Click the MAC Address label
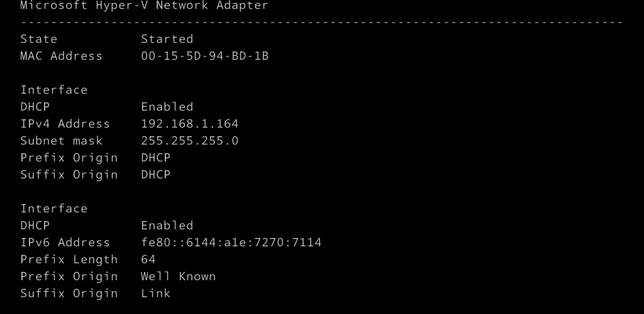Screen dimensions: 644x314 [61, 56]
